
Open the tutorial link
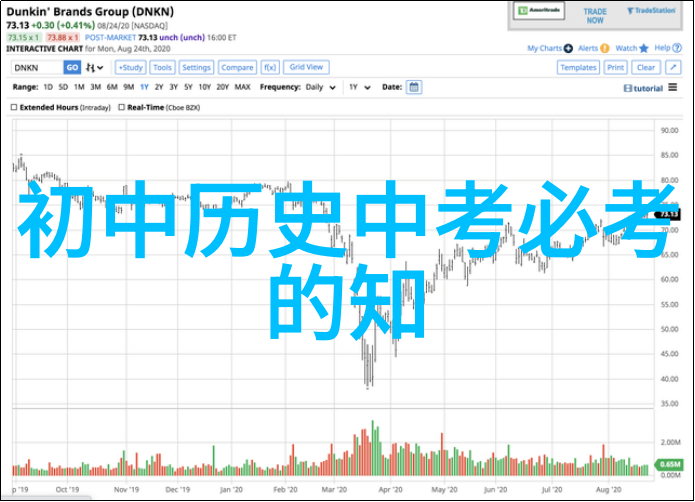coord(644,88)
